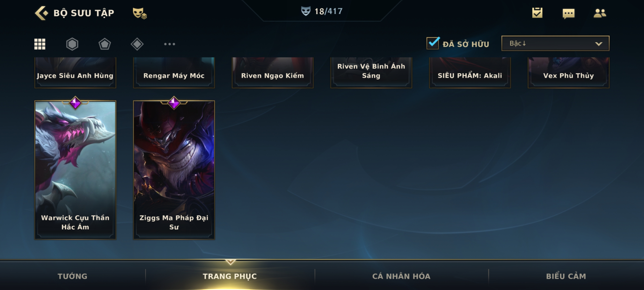The image size is (644, 290).
Task: Open the masks and coins skin shop icon
Action: click(x=140, y=13)
